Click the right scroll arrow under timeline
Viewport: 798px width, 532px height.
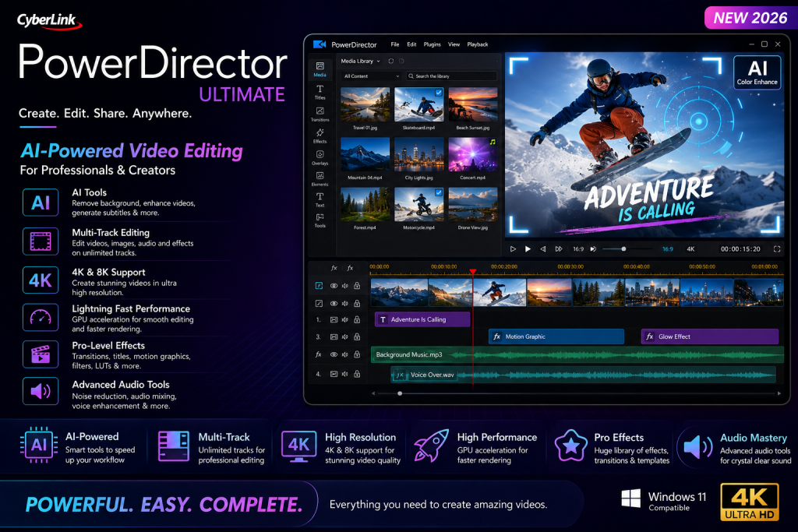point(779,393)
